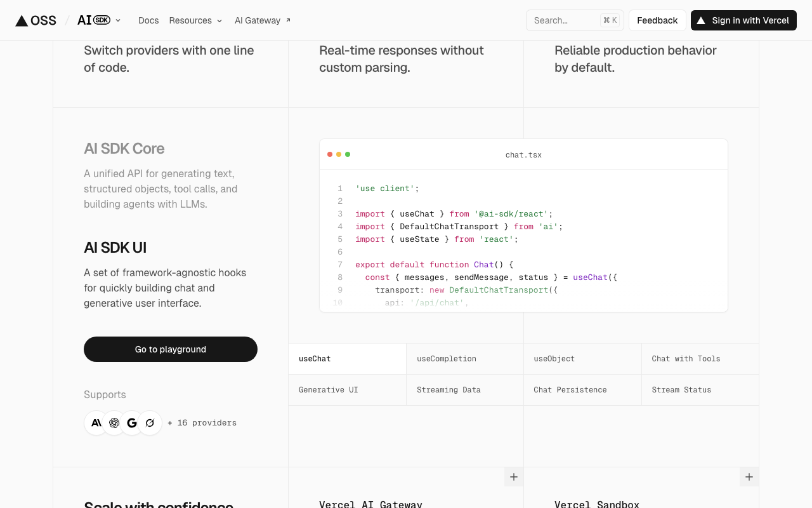Open the AI SDK product switcher chevron
This screenshot has height=508, width=812.
tap(118, 20)
